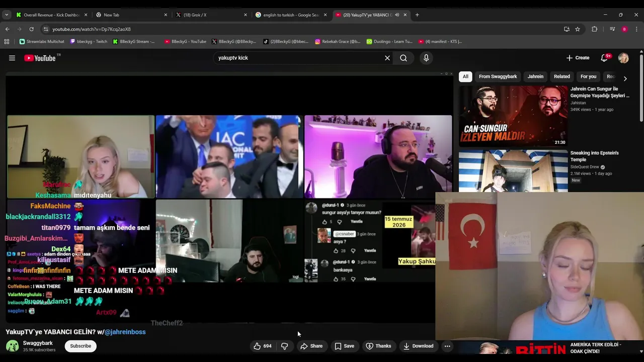
Task: Reload the current page
Action: (31, 29)
